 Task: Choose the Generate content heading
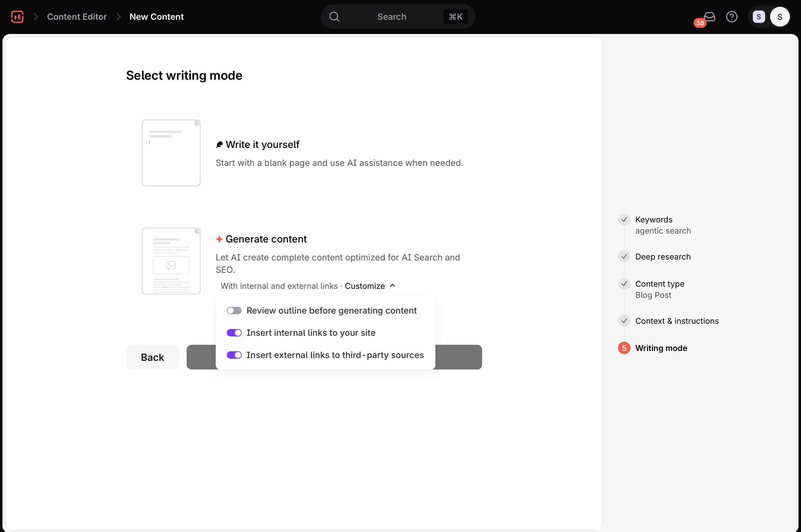click(266, 239)
